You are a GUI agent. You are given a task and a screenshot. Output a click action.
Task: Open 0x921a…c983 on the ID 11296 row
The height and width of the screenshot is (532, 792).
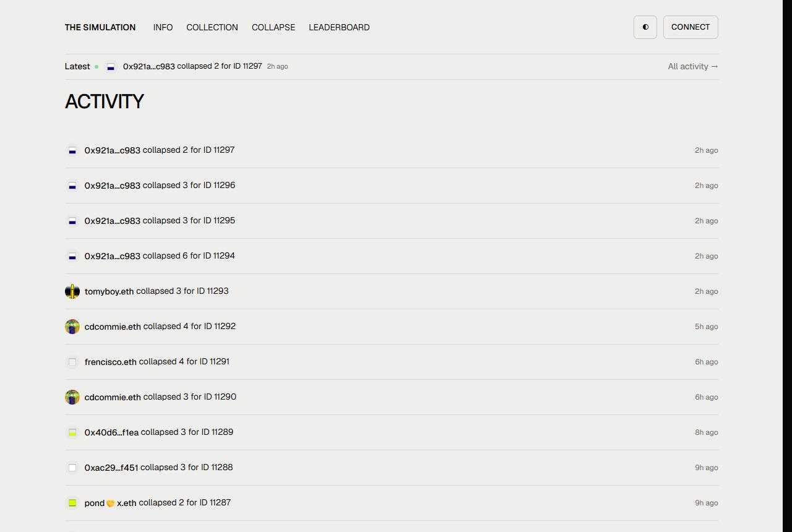(x=113, y=186)
